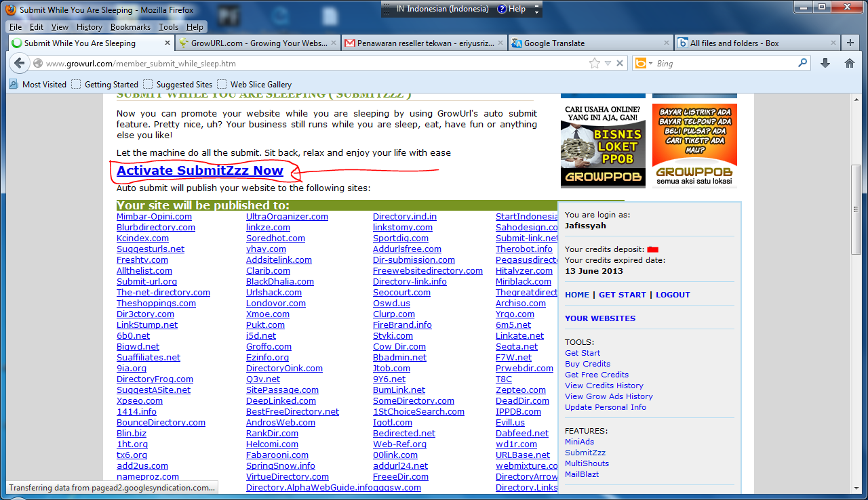Click the browser Back arrow button
Viewport: 868px width, 500px height.
pos(19,63)
